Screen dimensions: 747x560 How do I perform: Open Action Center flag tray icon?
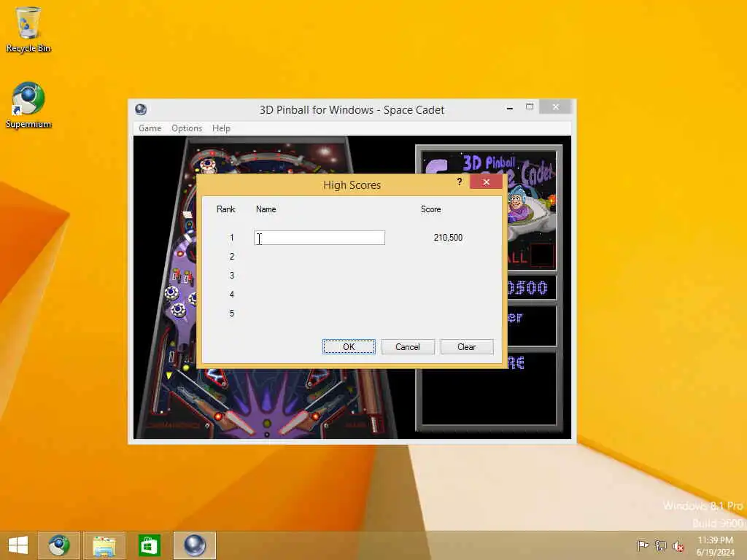643,545
